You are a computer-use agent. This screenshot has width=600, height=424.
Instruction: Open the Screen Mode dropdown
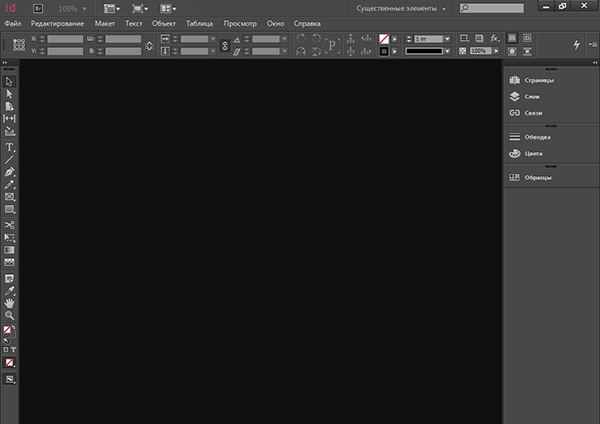140,8
